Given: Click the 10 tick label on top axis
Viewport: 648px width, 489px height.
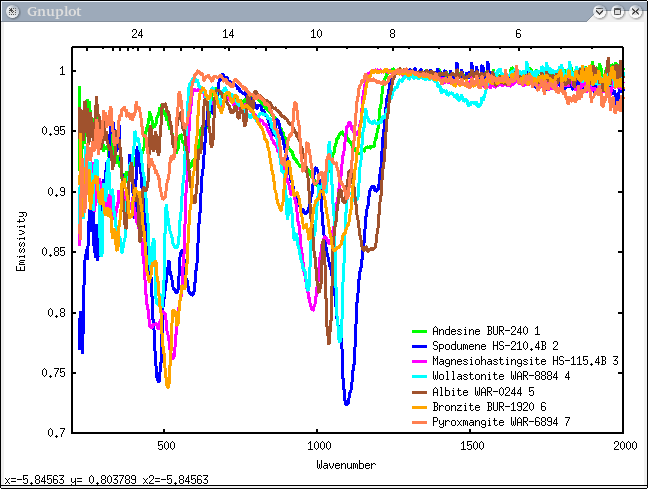Looking at the screenshot, I should tap(316, 34).
